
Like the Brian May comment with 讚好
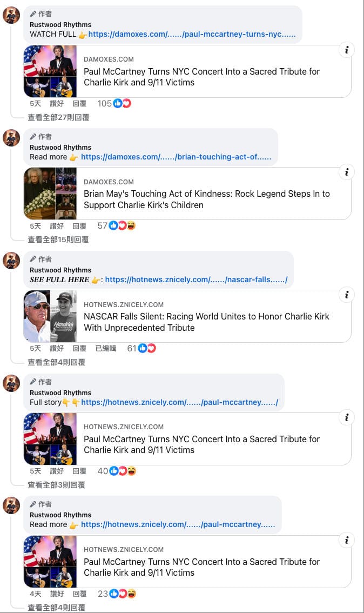[x=57, y=226]
